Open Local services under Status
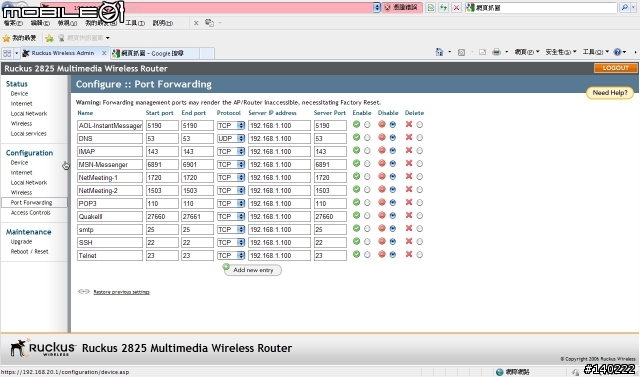The width and height of the screenshot is (640, 377). coord(29,133)
